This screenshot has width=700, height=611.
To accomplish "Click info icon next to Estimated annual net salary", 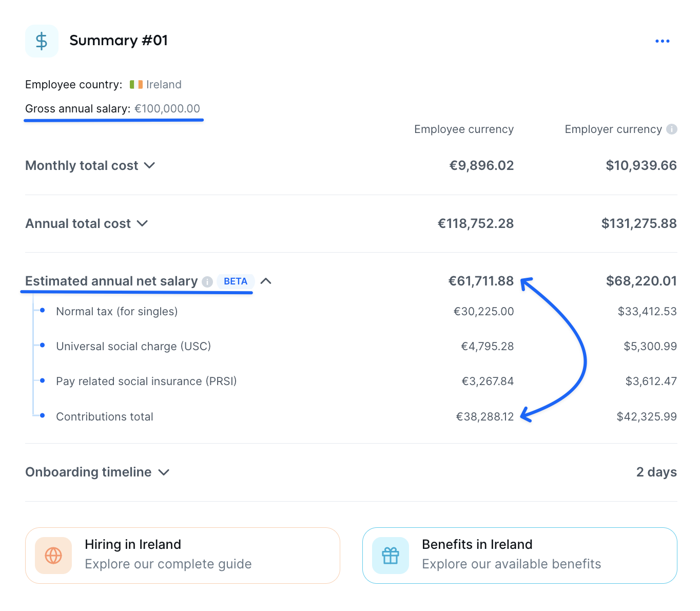I will click(207, 281).
